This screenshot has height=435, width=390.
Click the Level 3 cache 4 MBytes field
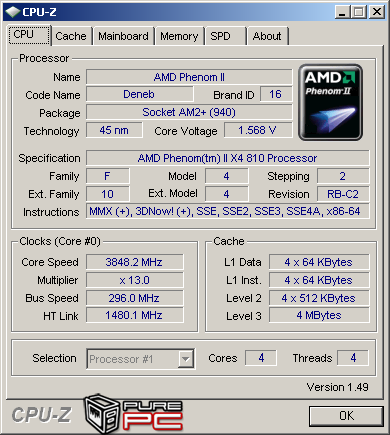(x=319, y=315)
